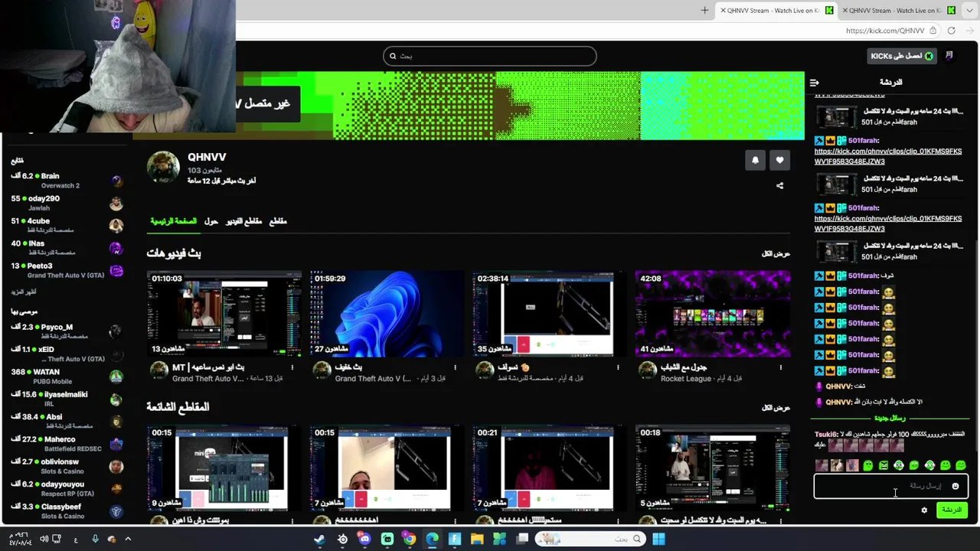This screenshot has height=551, width=980.
Task: Open Psyco_M in the recommended list
Action: click(x=67, y=331)
